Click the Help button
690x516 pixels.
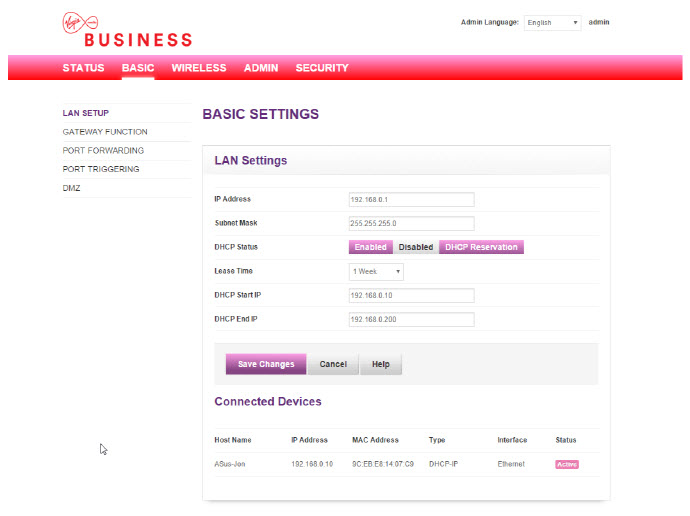(380, 364)
